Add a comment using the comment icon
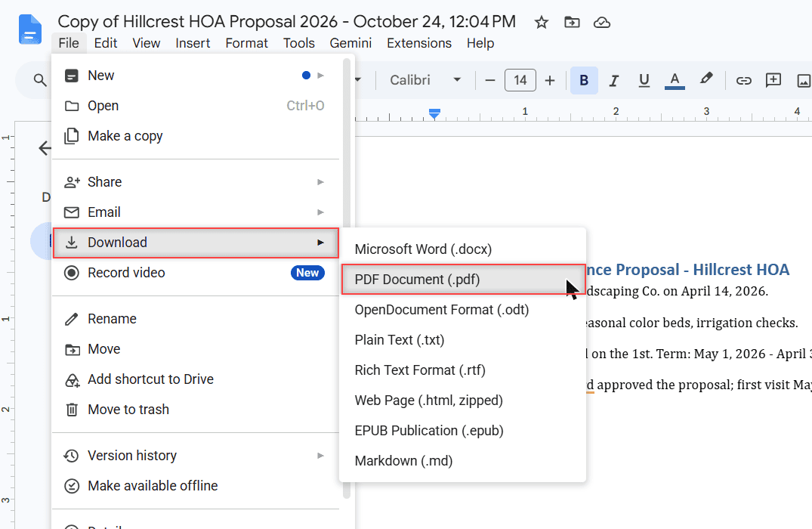Image resolution: width=812 pixels, height=529 pixels. [x=773, y=80]
